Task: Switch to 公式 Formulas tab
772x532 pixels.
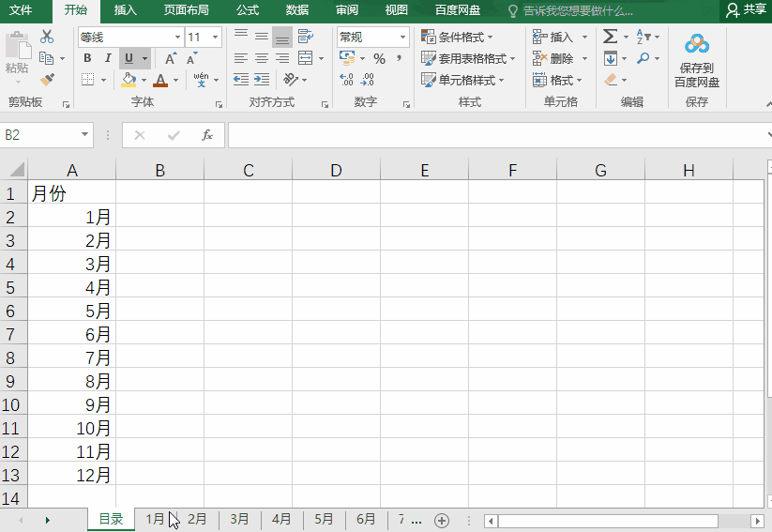Action: 247,10
